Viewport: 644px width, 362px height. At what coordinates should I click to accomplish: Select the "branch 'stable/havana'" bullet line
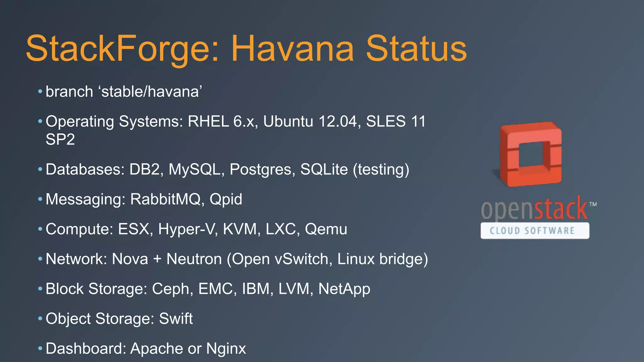[x=124, y=92]
